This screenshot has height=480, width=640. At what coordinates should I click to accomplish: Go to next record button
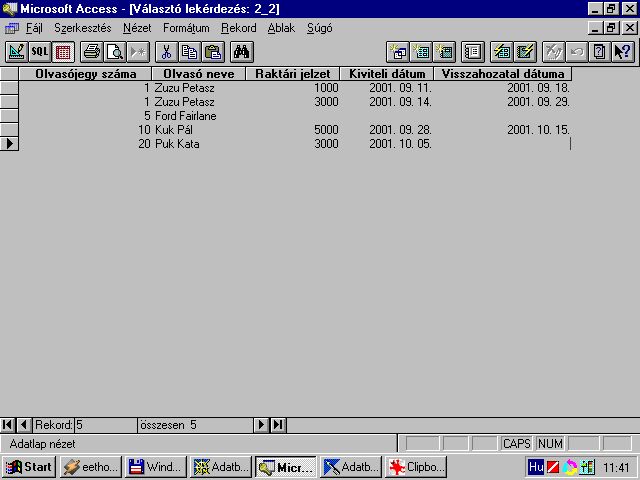(261, 425)
